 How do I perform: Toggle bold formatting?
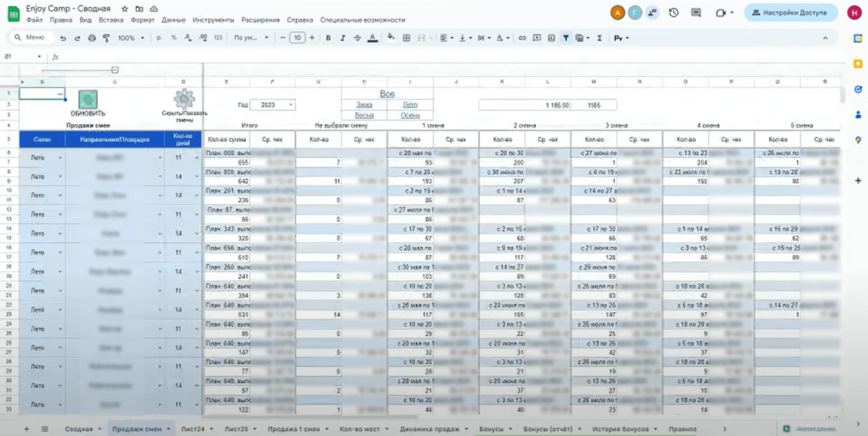tap(328, 38)
